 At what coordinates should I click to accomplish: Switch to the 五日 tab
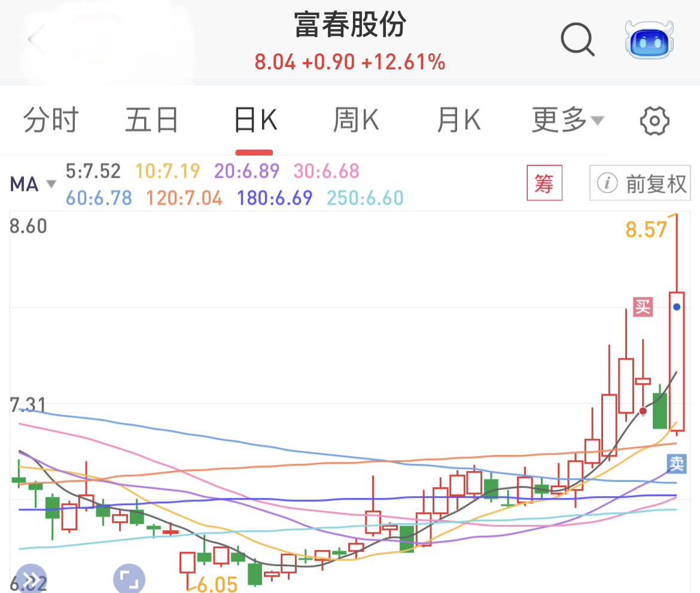pyautogui.click(x=151, y=121)
